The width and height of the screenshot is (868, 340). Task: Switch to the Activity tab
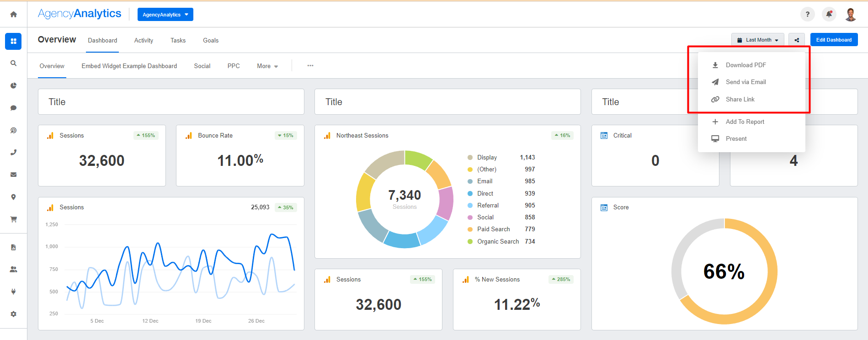click(144, 41)
